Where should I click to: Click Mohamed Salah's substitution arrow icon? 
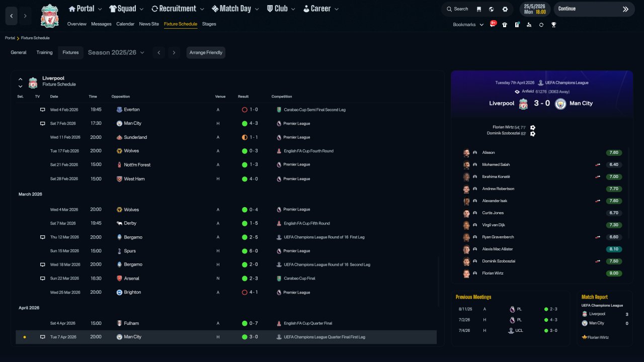[598, 165]
